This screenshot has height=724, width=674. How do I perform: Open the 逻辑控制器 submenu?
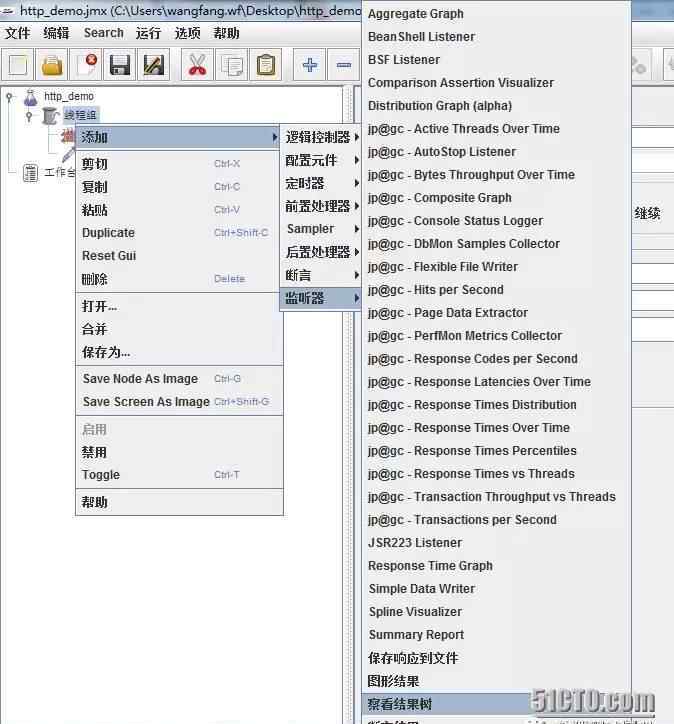[320, 137]
